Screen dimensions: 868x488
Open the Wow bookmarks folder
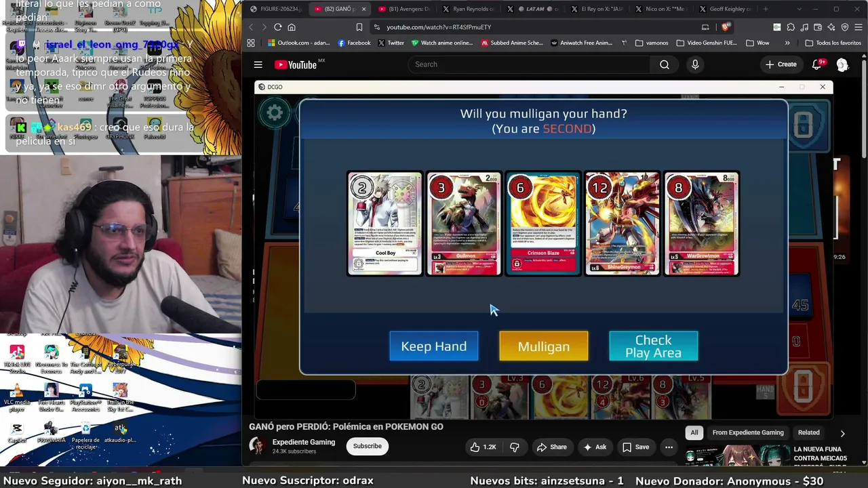(757, 43)
